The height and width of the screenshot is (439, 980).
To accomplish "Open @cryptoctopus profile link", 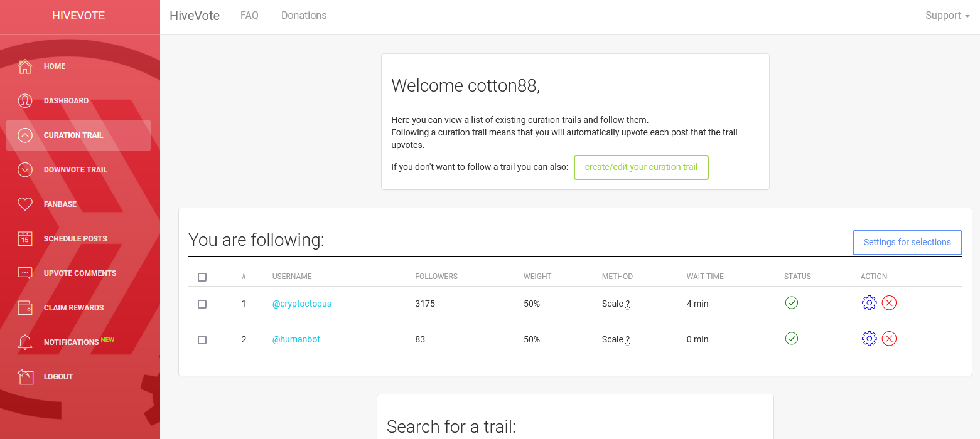I will click(x=301, y=304).
